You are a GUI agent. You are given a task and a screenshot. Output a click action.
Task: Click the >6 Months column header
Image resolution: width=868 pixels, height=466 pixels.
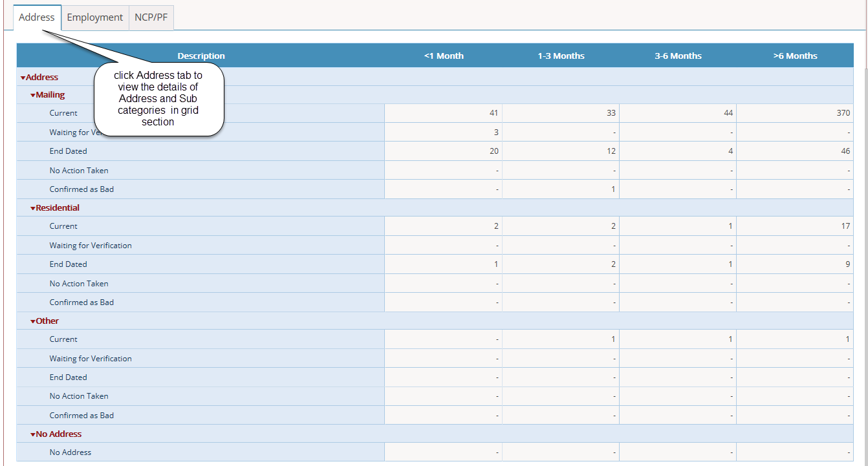(x=795, y=56)
